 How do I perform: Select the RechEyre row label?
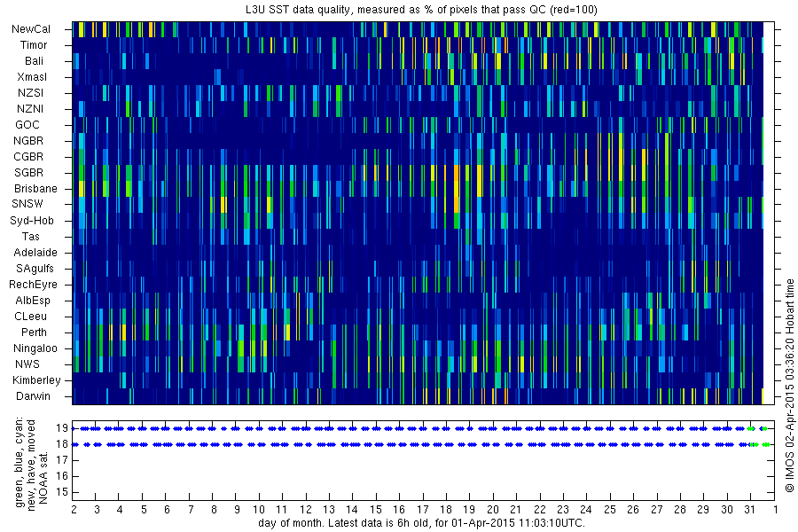tap(33, 285)
